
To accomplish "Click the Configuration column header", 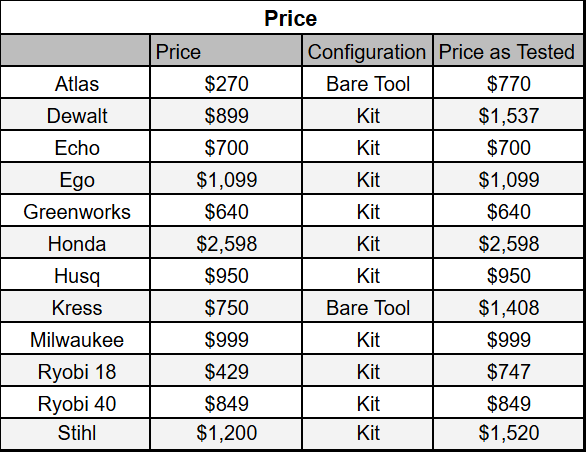I will [x=367, y=51].
